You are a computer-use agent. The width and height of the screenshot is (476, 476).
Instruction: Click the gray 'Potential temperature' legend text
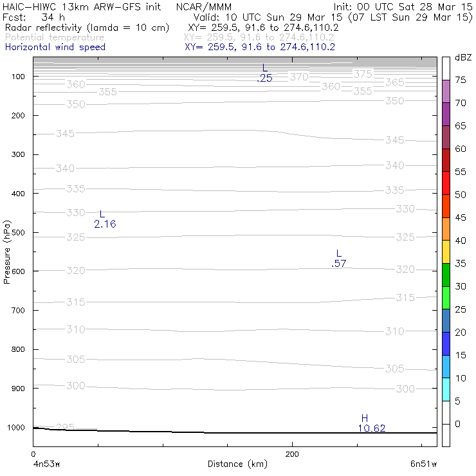(55, 37)
